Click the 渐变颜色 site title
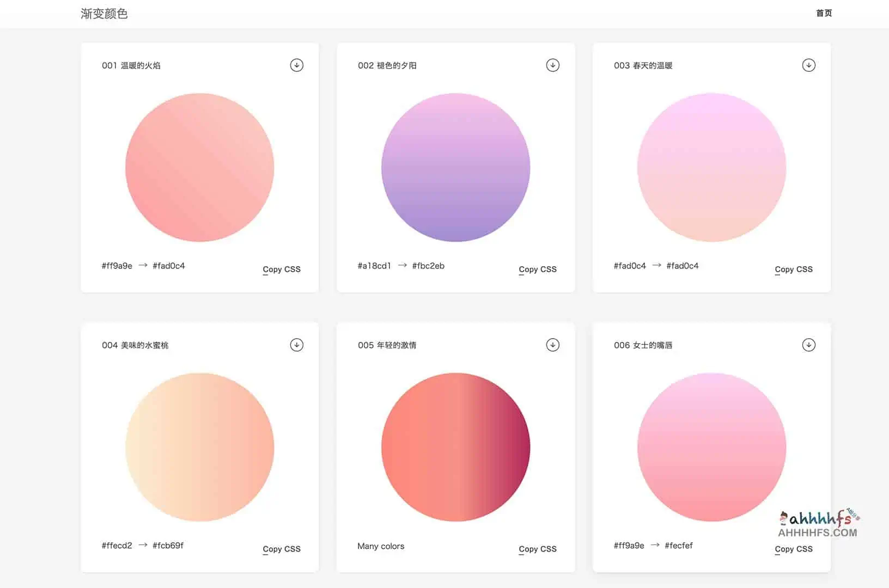 coord(104,14)
